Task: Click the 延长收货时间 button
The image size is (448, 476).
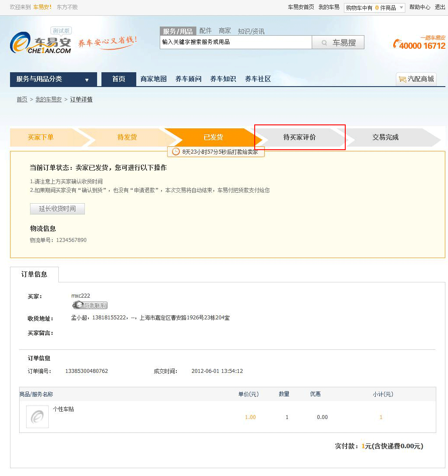Action: pyautogui.click(x=57, y=209)
